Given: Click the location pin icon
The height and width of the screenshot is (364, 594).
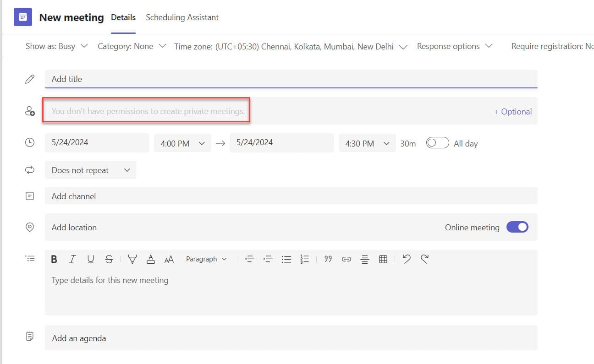Looking at the screenshot, I should point(30,227).
